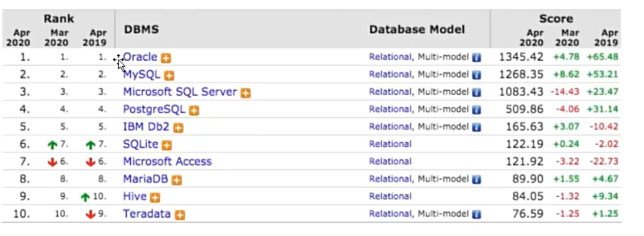Click the info icon in IBM Db2's row

coord(477,127)
